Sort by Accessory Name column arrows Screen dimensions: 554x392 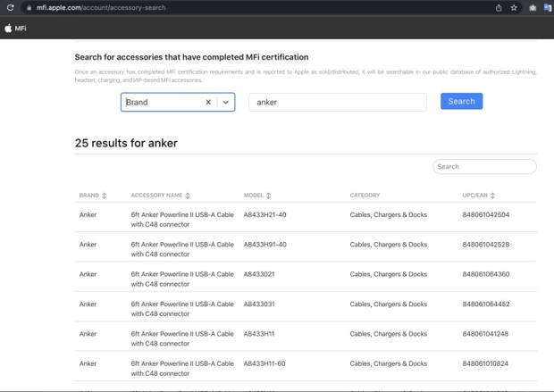188,196
